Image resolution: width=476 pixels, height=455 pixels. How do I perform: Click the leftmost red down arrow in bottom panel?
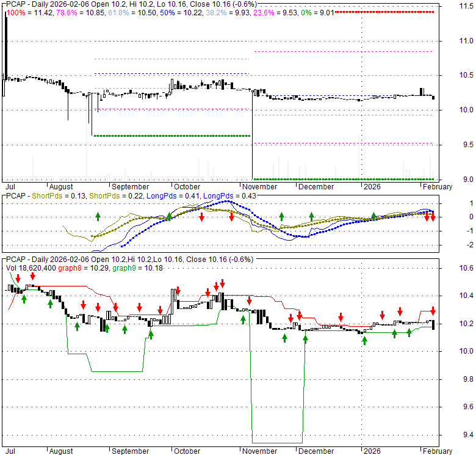pos(18,278)
